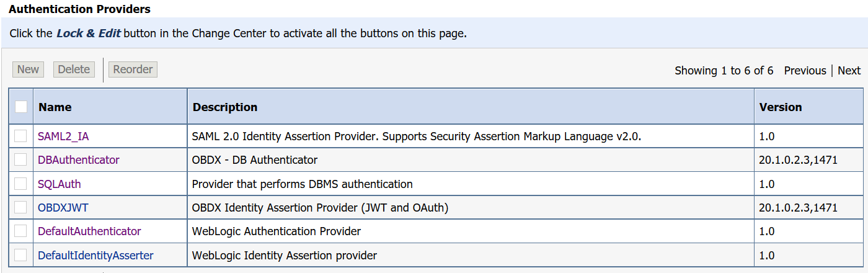
Task: Toggle the select-all header checkbox
Action: tap(21, 107)
